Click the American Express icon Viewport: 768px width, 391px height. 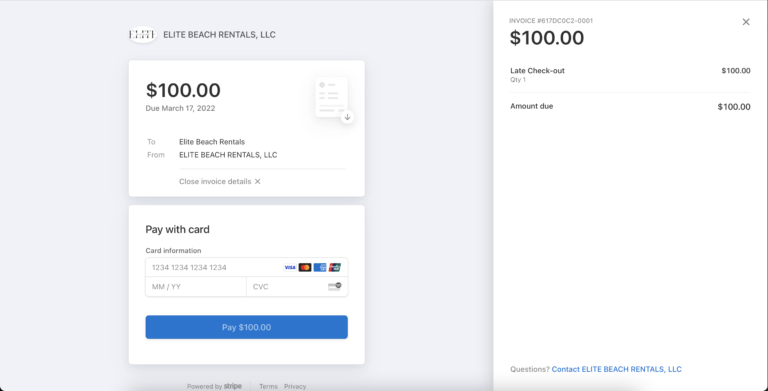point(320,268)
